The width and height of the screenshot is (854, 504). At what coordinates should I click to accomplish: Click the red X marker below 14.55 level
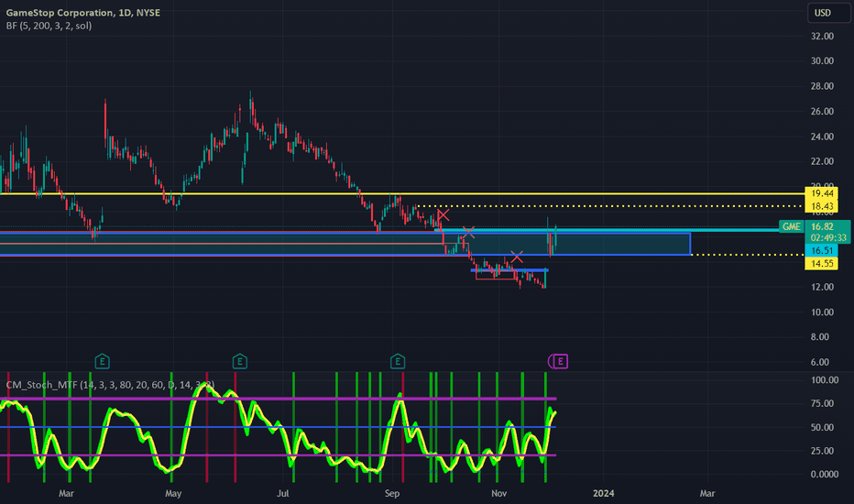point(517,257)
